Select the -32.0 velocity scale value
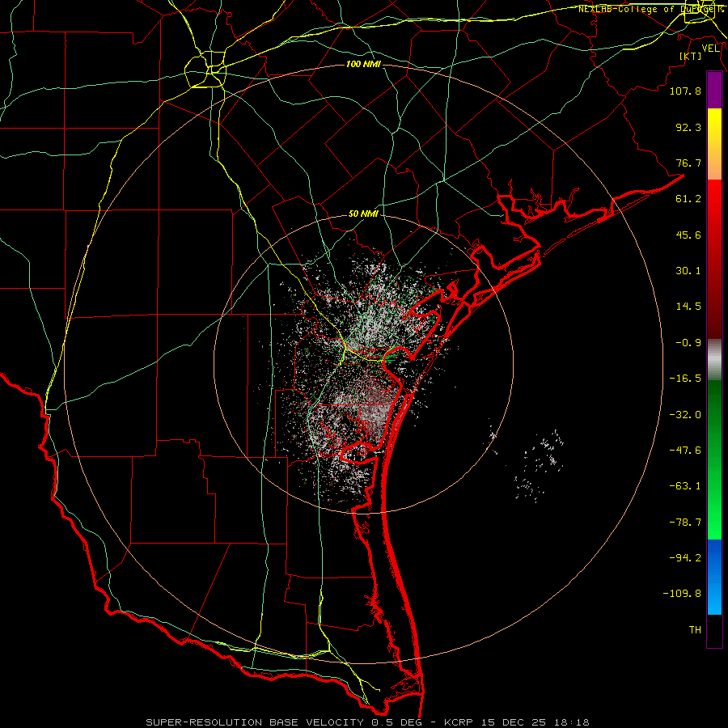Viewport: 728px width, 728px height. tap(685, 415)
